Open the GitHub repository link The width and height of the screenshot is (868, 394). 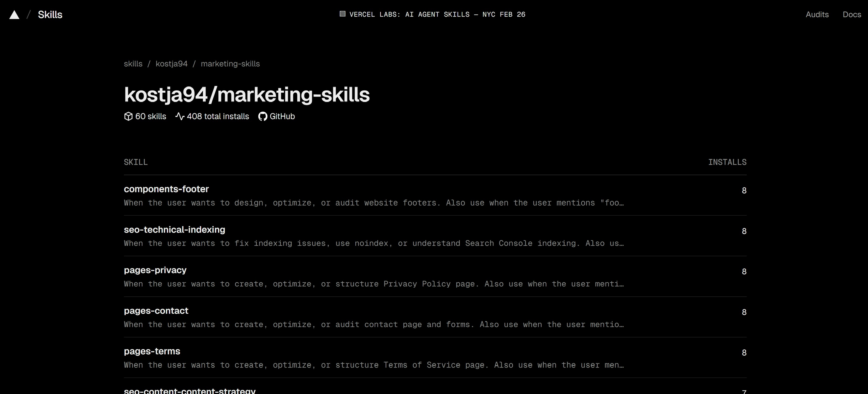(282, 116)
